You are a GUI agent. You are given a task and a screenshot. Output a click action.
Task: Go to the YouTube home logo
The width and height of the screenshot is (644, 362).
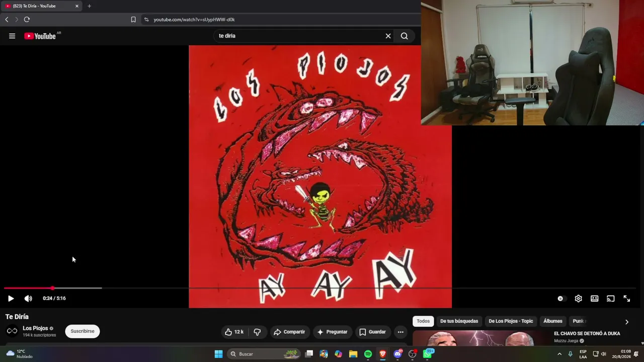coord(40,36)
